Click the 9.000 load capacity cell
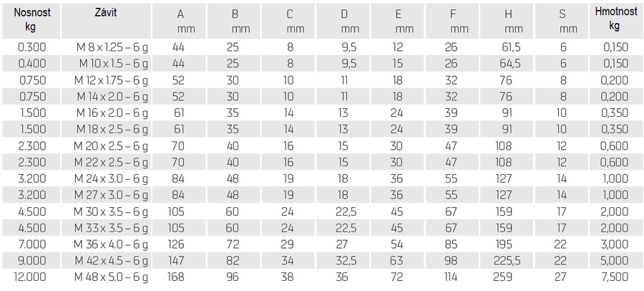Screen dimensions: 644x291 tap(32, 261)
